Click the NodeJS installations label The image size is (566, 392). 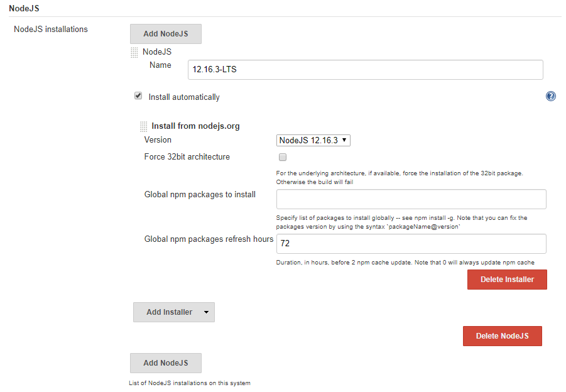51,30
